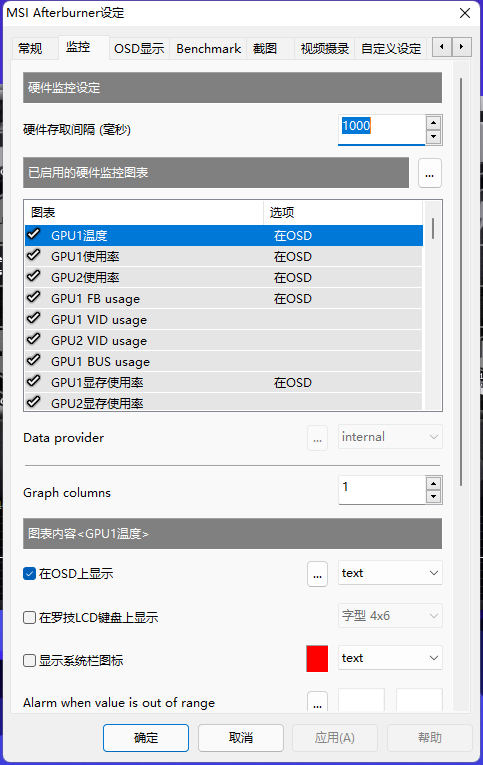Close the MSI Afterburner设定 dialog
This screenshot has height=765, width=483.
(x=465, y=13)
